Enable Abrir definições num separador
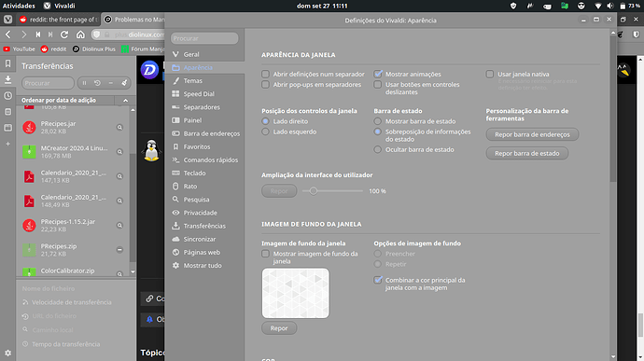Image resolution: width=644 pixels, height=361 pixels. 265,74
